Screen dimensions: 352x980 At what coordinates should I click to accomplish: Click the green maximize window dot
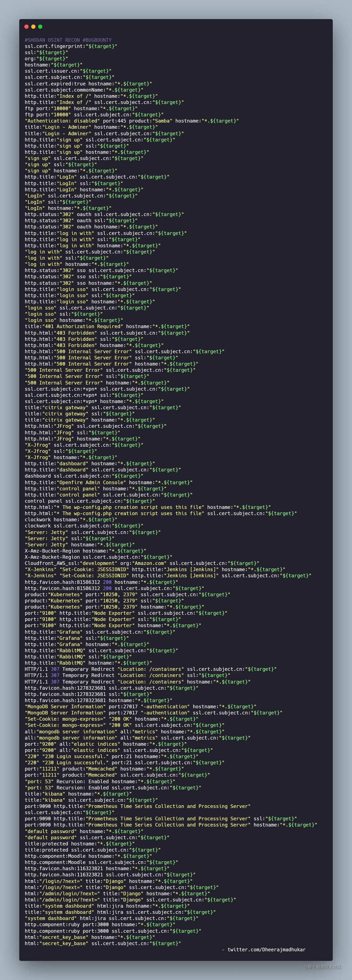coord(40,27)
